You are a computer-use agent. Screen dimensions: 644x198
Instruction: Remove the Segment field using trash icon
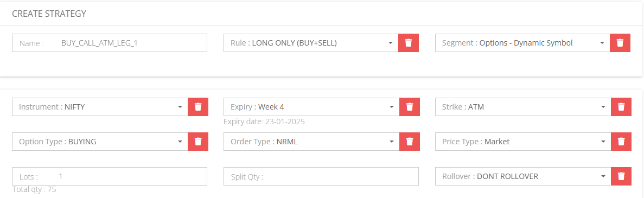(620, 43)
